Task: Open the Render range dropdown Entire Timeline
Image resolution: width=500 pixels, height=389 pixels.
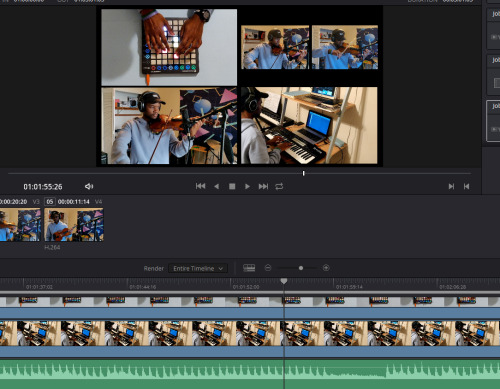Action: click(198, 268)
